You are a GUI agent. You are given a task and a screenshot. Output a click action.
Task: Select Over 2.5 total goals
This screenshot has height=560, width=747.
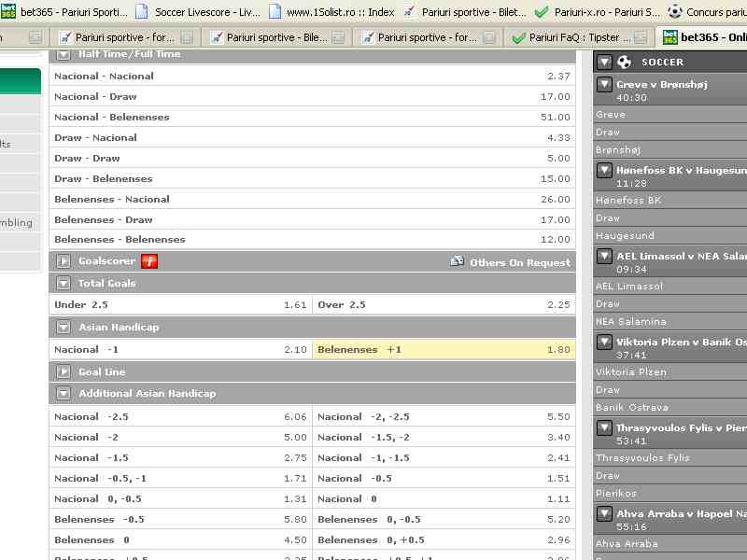[x=444, y=305]
